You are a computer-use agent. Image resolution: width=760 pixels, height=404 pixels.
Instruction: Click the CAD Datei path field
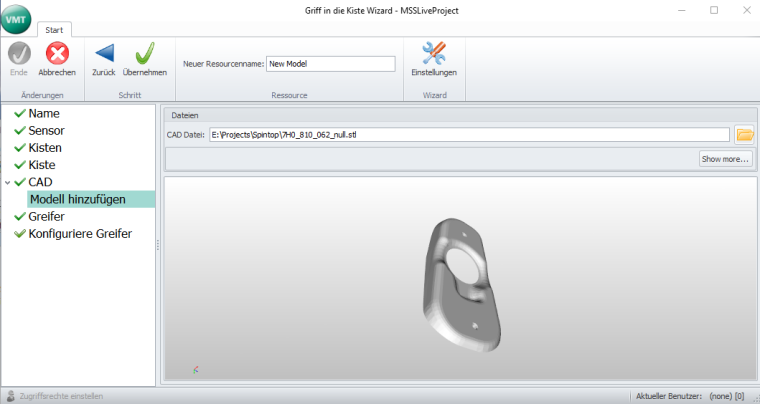click(468, 135)
